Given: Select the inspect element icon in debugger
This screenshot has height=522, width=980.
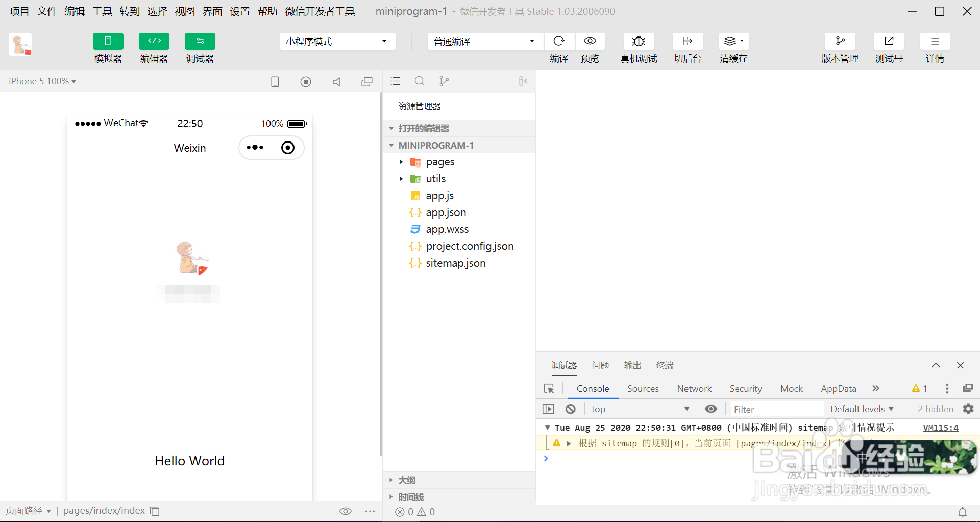Looking at the screenshot, I should 549,389.
